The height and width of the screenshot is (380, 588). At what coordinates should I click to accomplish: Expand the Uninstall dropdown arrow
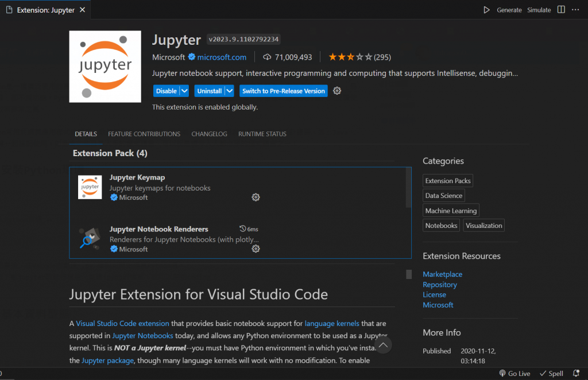(x=230, y=91)
